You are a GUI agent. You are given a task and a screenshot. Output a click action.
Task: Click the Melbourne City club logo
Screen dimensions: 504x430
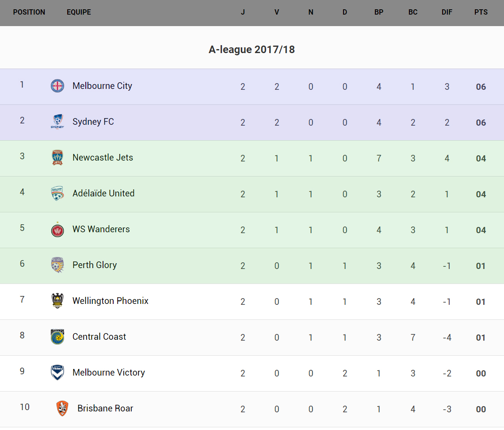(57, 86)
